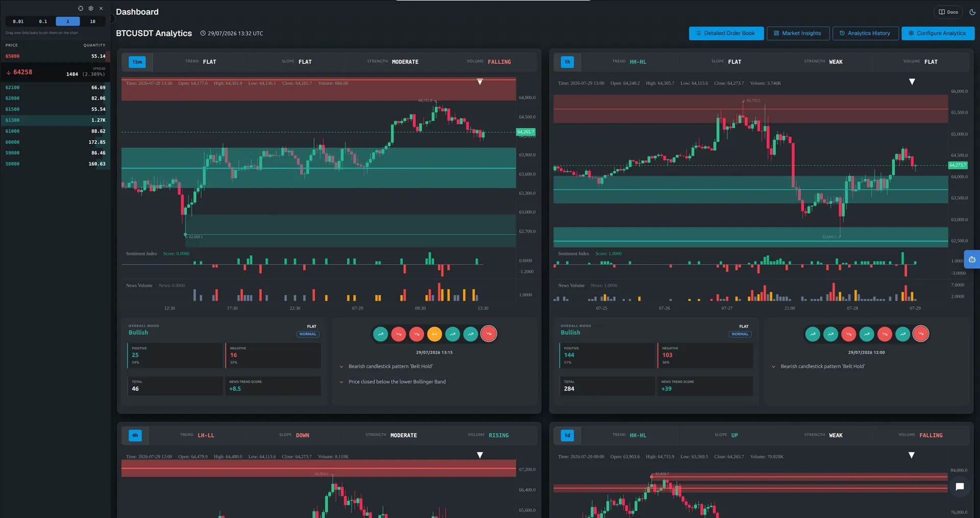
Task: Click the crosshair target icon in order book
Action: [x=81, y=8]
